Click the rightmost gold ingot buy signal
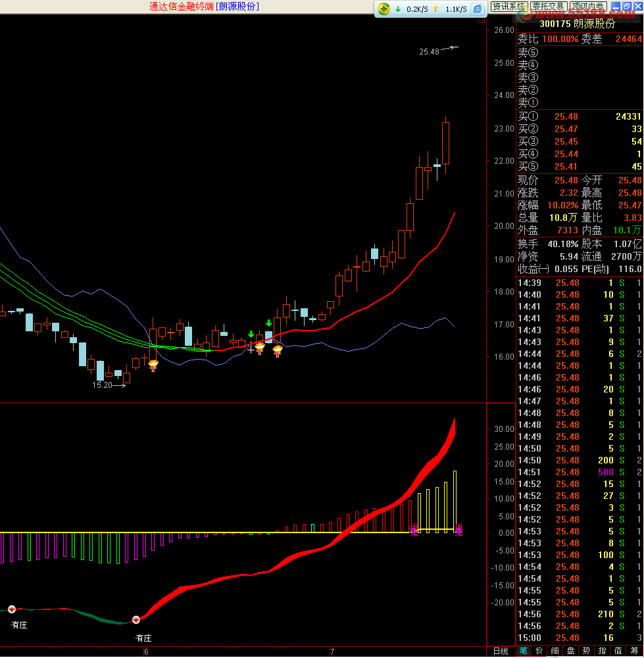 click(x=278, y=350)
